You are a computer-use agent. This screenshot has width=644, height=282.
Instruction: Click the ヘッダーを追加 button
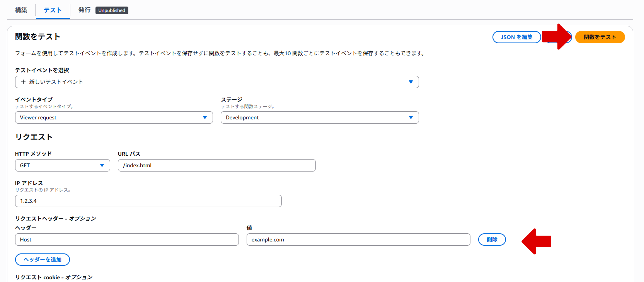(43, 260)
